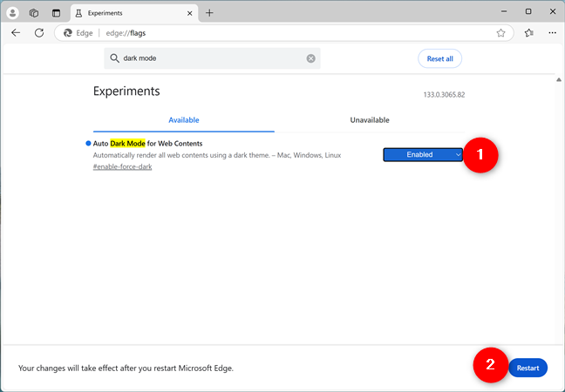565x392 pixels.
Task: Refresh the page
Action: tap(39, 33)
